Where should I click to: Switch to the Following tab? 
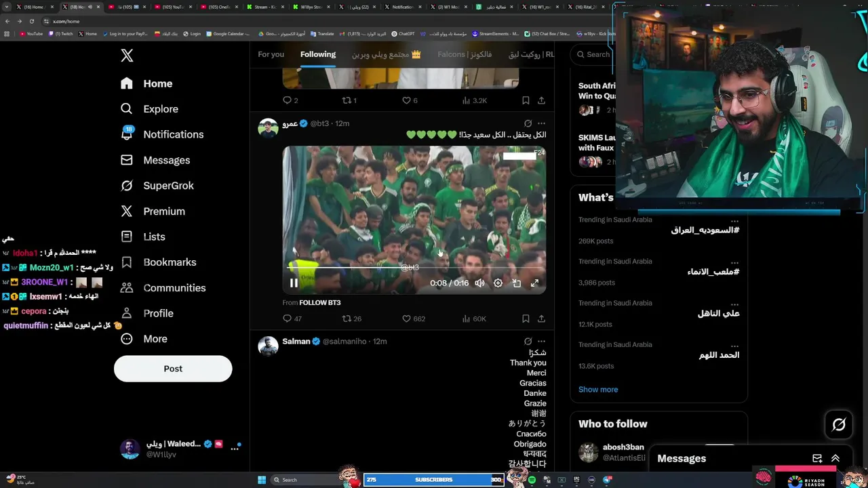(318, 54)
